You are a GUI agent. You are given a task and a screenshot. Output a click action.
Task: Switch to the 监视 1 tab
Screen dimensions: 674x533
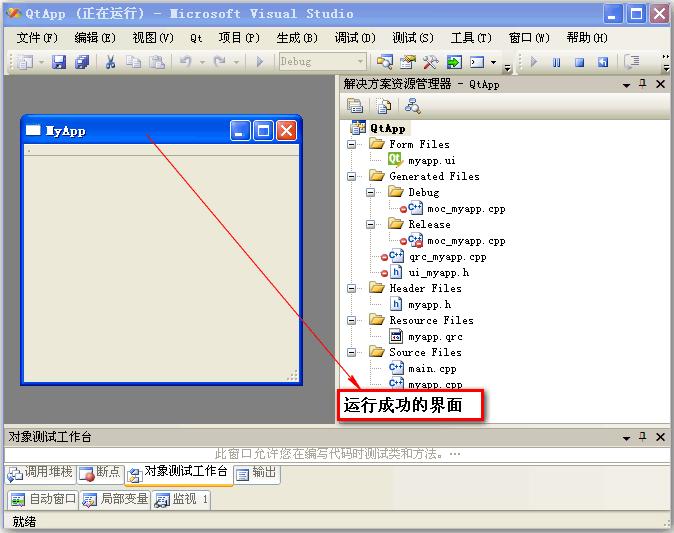point(181,499)
